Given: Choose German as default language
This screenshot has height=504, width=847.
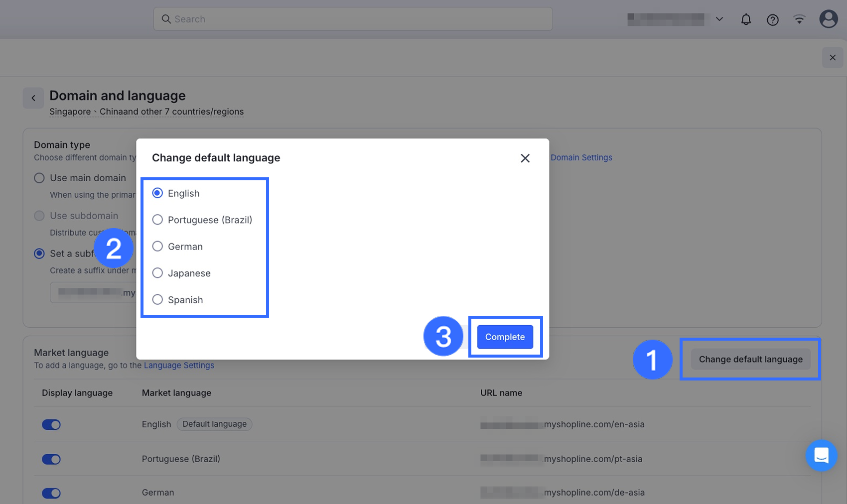Looking at the screenshot, I should click(x=157, y=247).
